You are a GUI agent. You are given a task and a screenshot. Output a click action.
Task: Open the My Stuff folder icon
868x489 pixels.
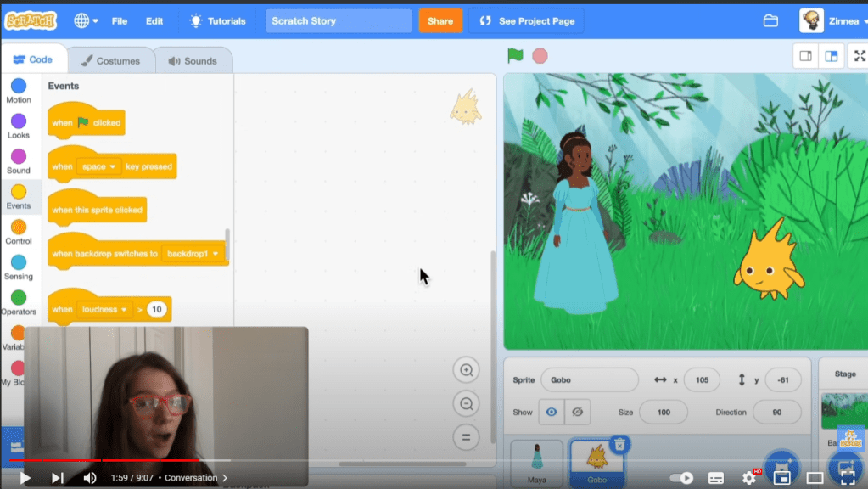click(770, 21)
